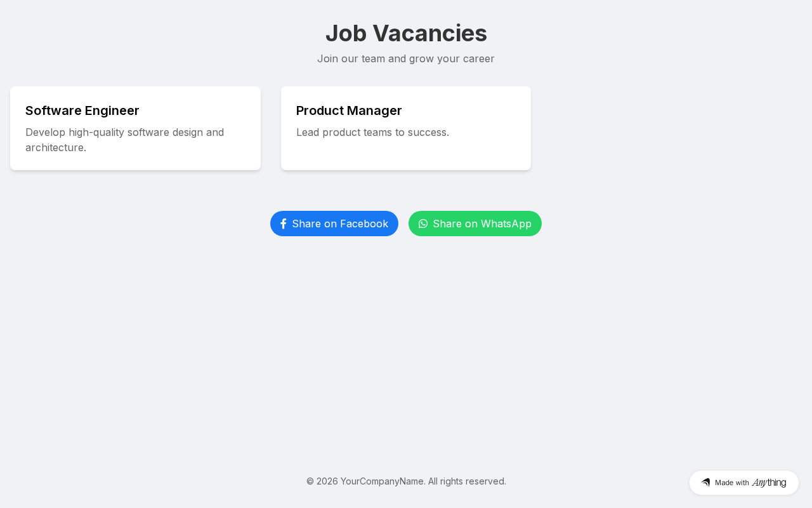Click "All rights reserved" footer text

pyautogui.click(x=467, y=481)
